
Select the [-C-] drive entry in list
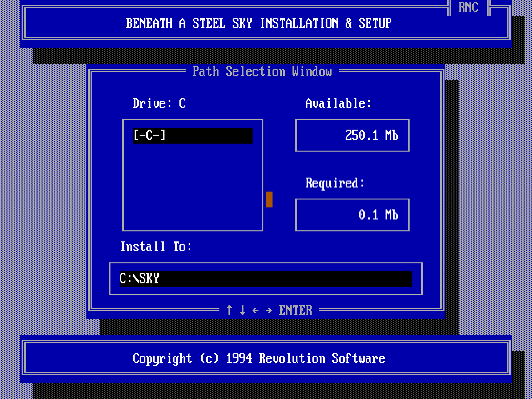tap(193, 136)
